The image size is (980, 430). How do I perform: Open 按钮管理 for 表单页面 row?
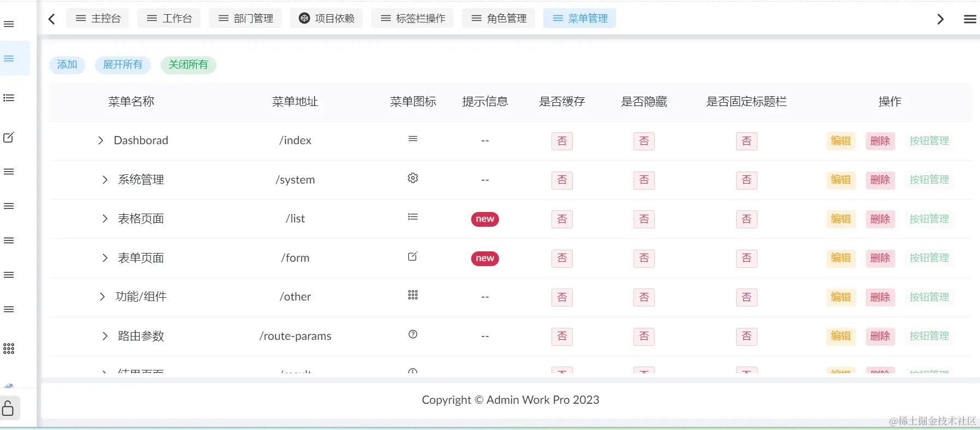click(x=929, y=258)
